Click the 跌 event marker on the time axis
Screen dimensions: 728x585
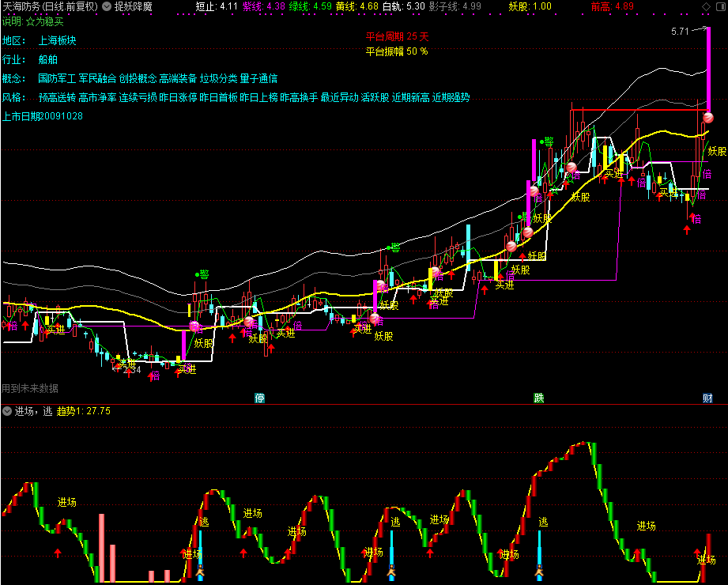pyautogui.click(x=538, y=398)
